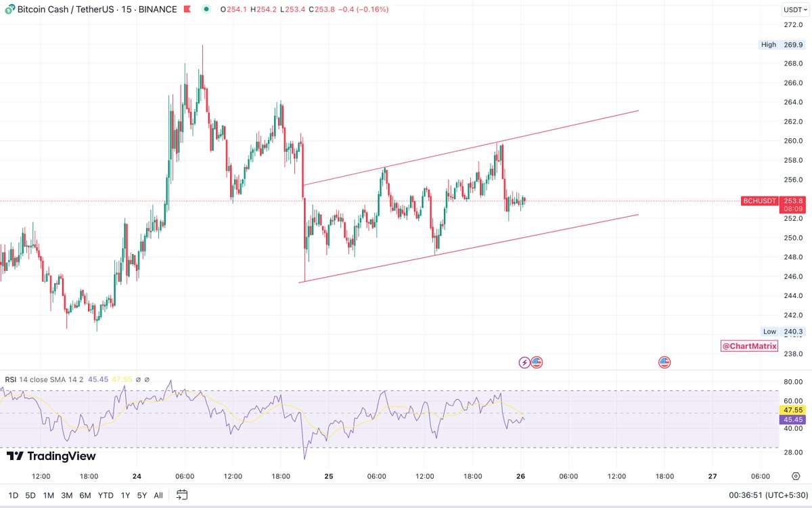The image size is (812, 508).
Task: Click the Low 240.3 price label
Action: click(782, 331)
